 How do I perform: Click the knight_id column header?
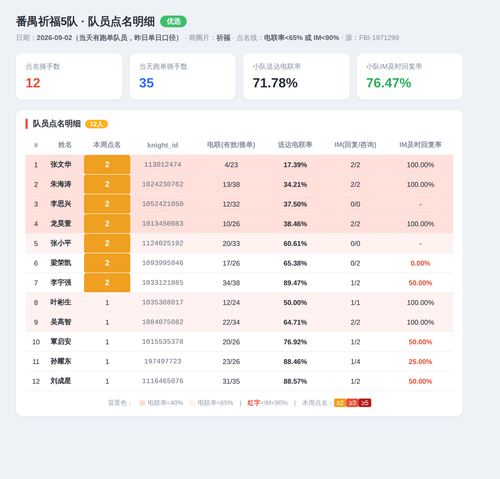tap(163, 145)
